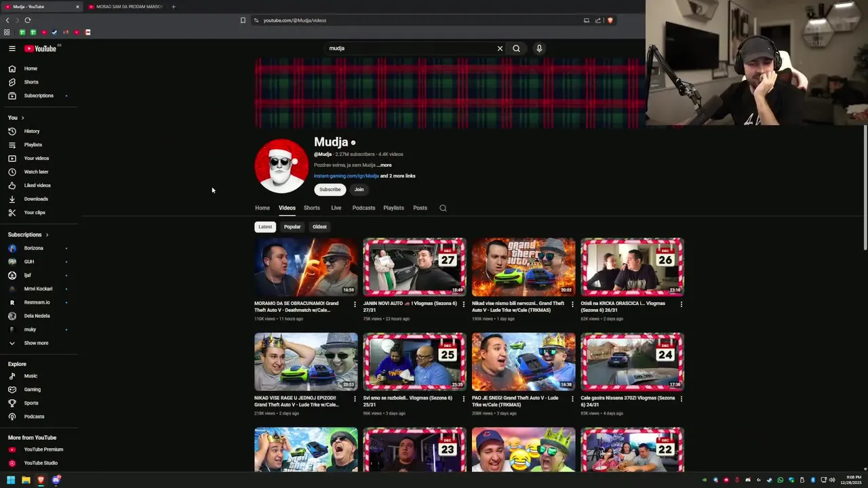Switch to the channel Shorts tab
The image size is (868, 488).
(311, 208)
